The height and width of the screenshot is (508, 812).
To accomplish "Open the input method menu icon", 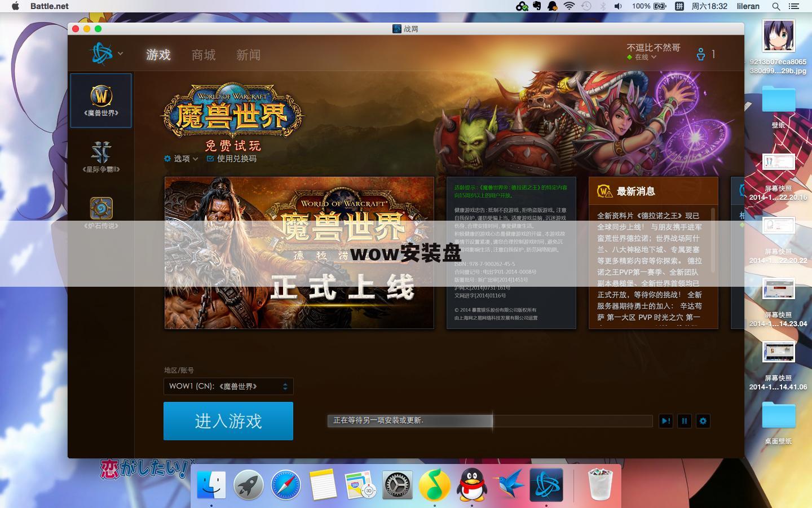I will tap(680, 6).
